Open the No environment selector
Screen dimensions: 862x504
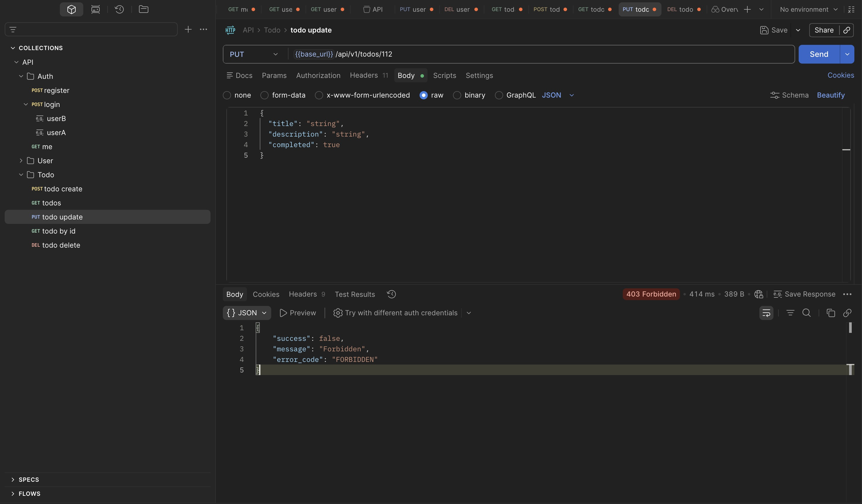(x=809, y=9)
